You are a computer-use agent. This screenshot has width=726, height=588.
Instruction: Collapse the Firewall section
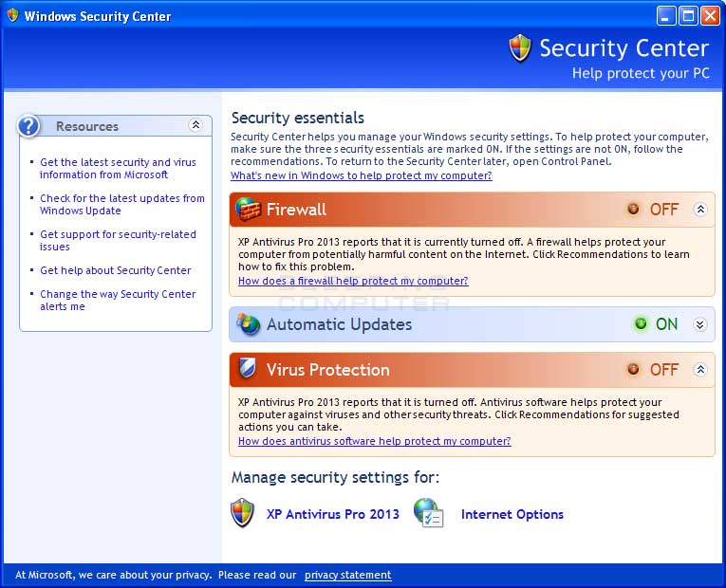[700, 209]
